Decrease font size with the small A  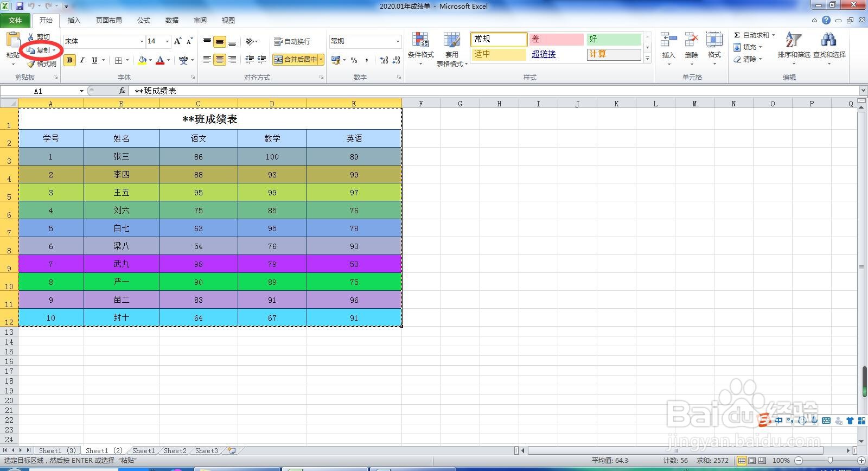coord(189,41)
